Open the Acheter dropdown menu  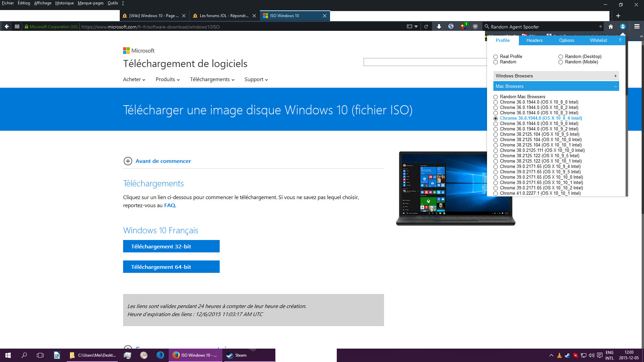134,79
